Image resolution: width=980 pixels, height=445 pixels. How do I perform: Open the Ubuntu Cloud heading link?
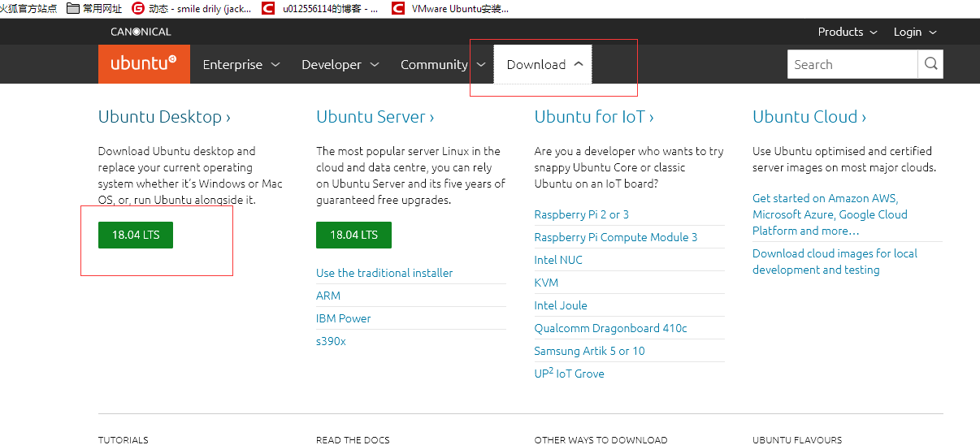pyautogui.click(x=809, y=117)
